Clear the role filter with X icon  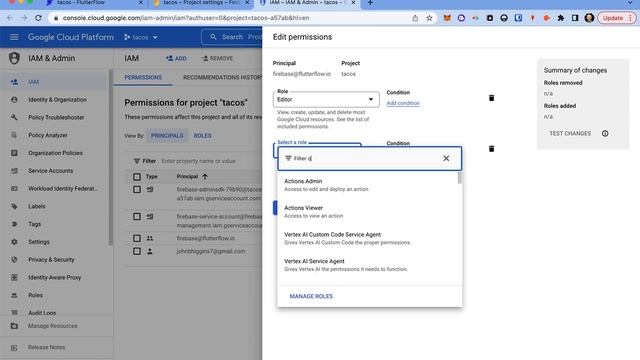tap(446, 158)
